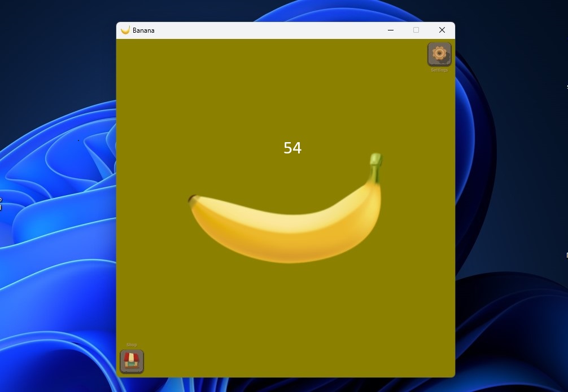
Task: Click the click counter showing 54
Action: pyautogui.click(x=292, y=148)
